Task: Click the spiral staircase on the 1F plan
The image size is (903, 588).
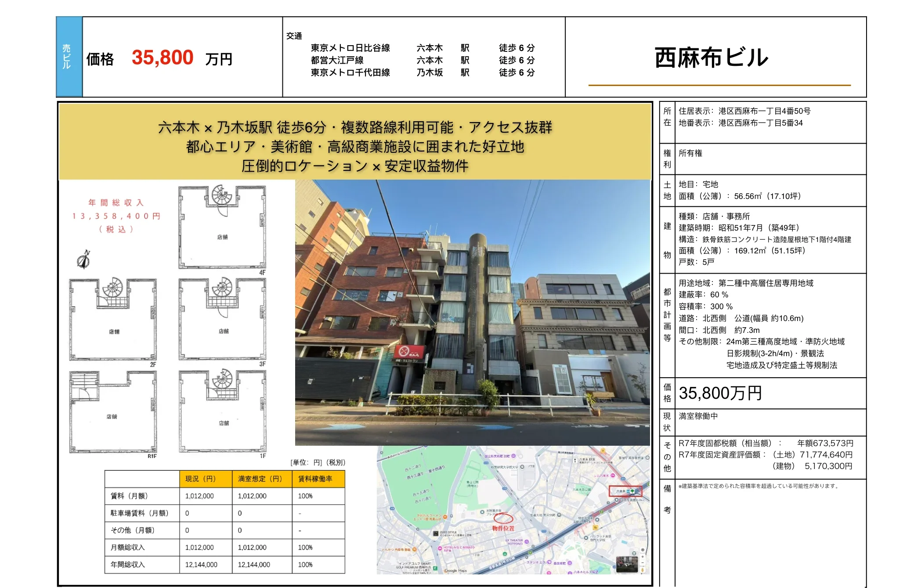Action: pos(222,379)
